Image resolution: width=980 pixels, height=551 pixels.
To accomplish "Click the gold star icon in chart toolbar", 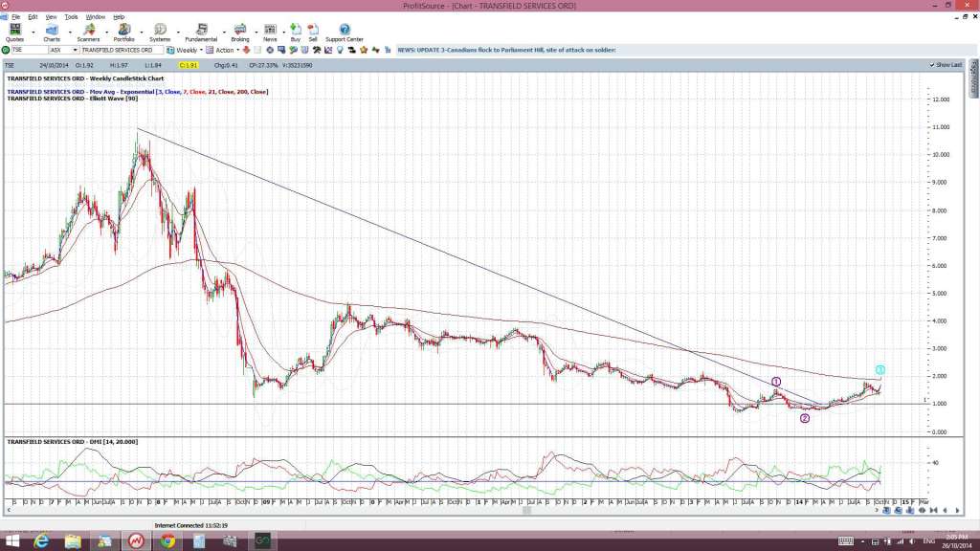I will click(x=363, y=50).
